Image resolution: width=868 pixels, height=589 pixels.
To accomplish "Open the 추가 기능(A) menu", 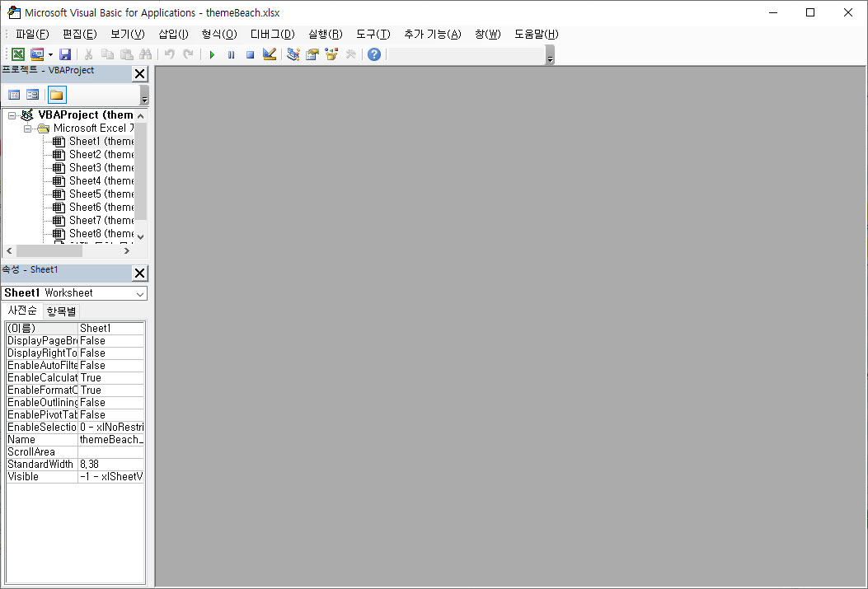I will pyautogui.click(x=432, y=35).
